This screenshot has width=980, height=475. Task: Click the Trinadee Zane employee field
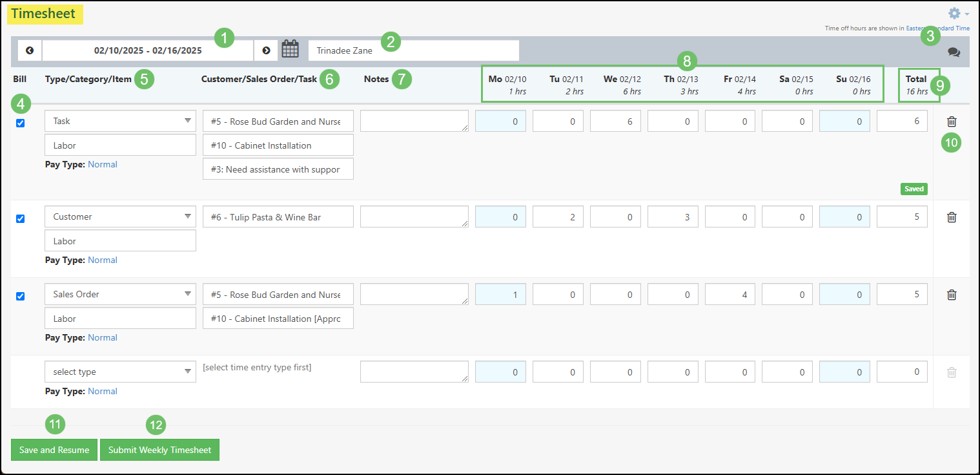(x=414, y=50)
